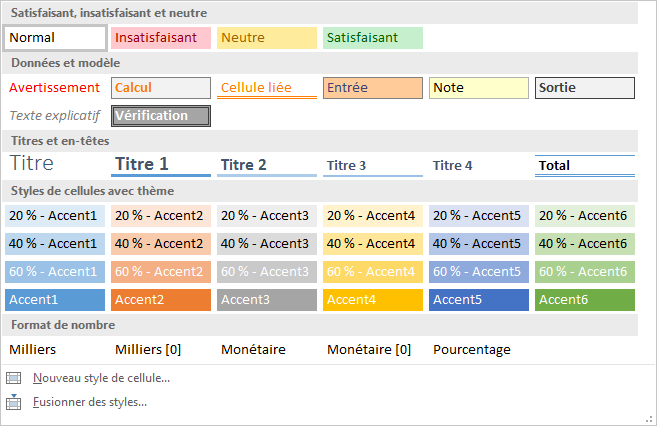Click the Nouveau style de cellule icon

coord(14,378)
